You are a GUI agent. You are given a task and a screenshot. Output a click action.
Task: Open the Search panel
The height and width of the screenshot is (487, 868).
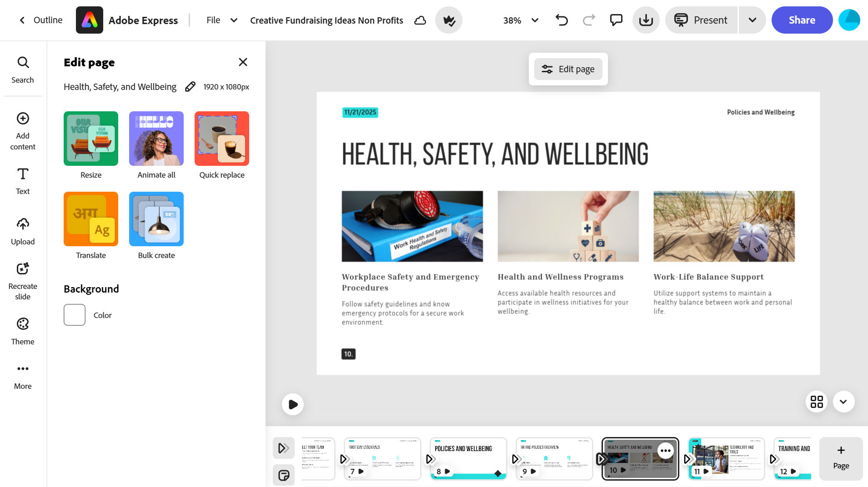tap(22, 69)
